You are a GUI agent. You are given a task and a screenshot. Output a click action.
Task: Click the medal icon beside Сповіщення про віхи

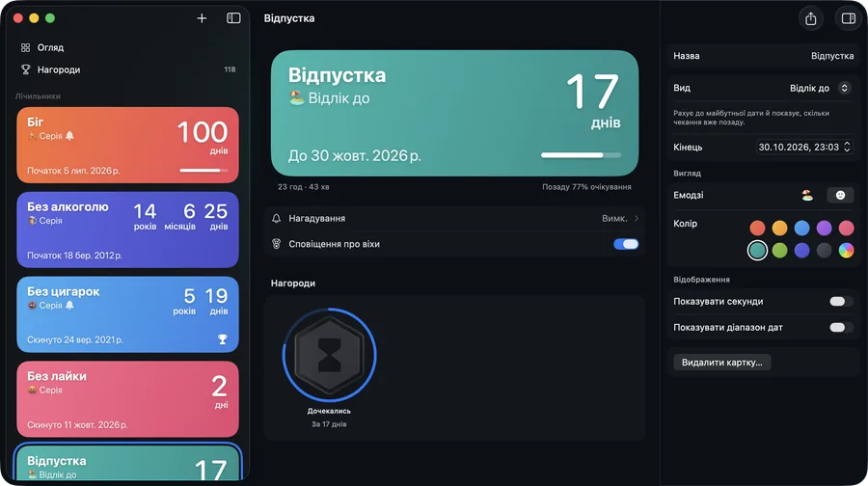coord(276,244)
